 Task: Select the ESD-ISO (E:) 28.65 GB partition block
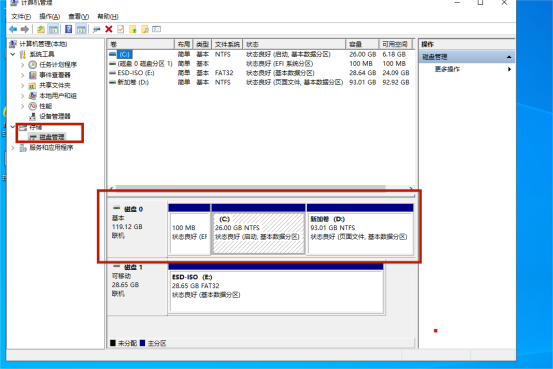276,288
